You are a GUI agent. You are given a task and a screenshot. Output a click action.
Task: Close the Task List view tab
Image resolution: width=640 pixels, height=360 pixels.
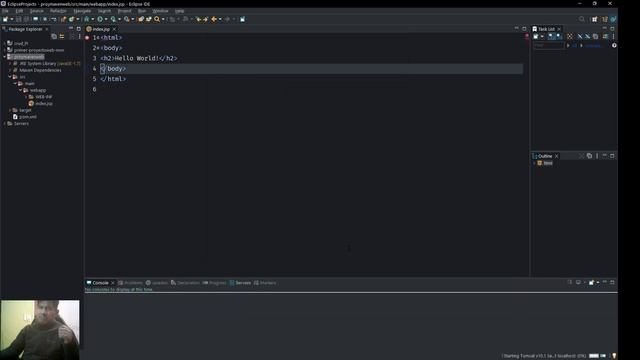pos(559,29)
